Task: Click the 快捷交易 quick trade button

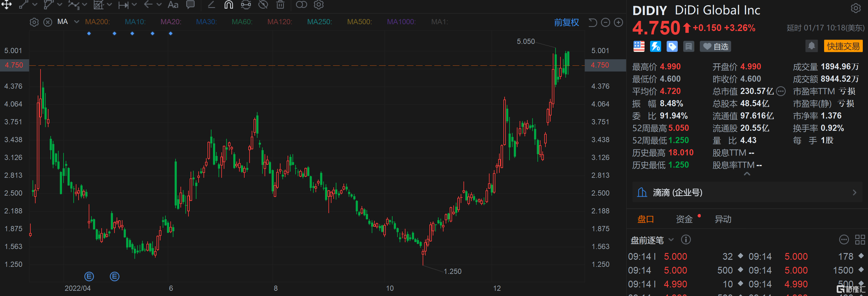Action: click(843, 46)
